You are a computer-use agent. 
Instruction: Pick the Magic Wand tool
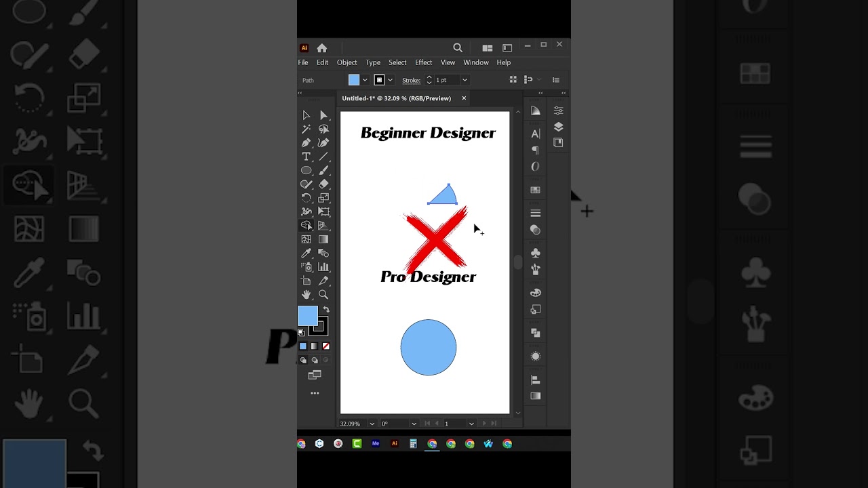click(306, 129)
